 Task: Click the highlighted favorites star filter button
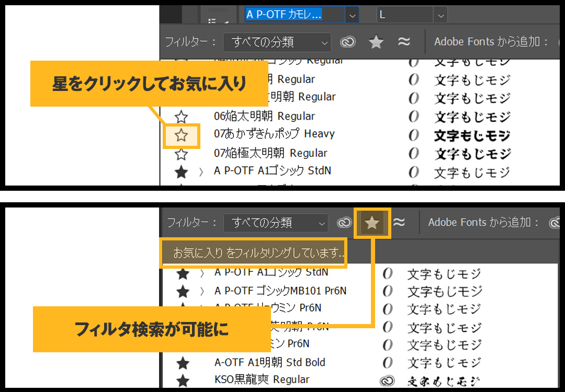click(x=372, y=223)
